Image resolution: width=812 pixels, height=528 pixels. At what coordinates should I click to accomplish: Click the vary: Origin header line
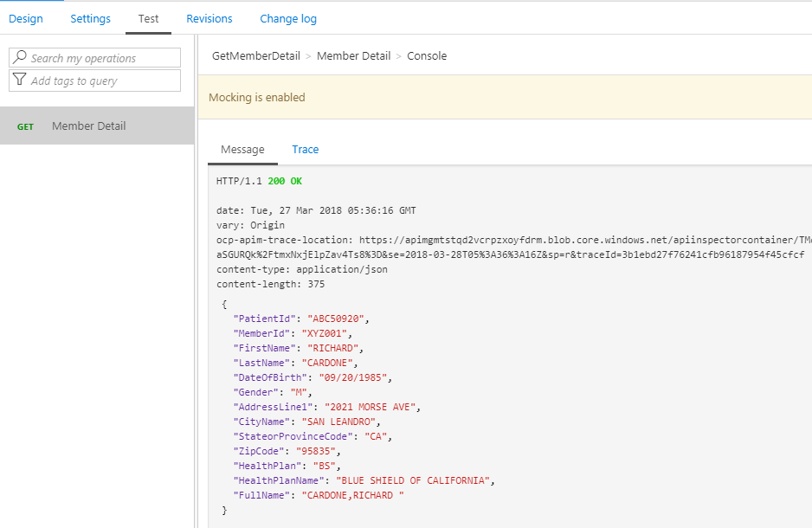(250, 225)
